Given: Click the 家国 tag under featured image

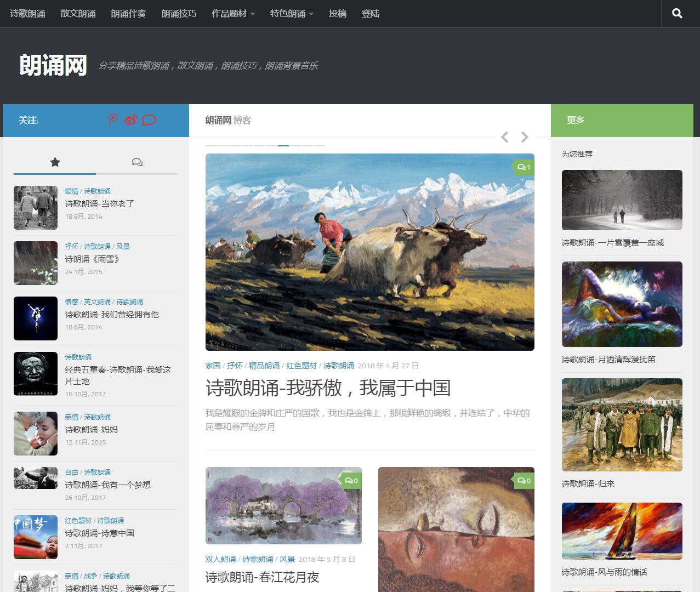Looking at the screenshot, I should click(213, 365).
